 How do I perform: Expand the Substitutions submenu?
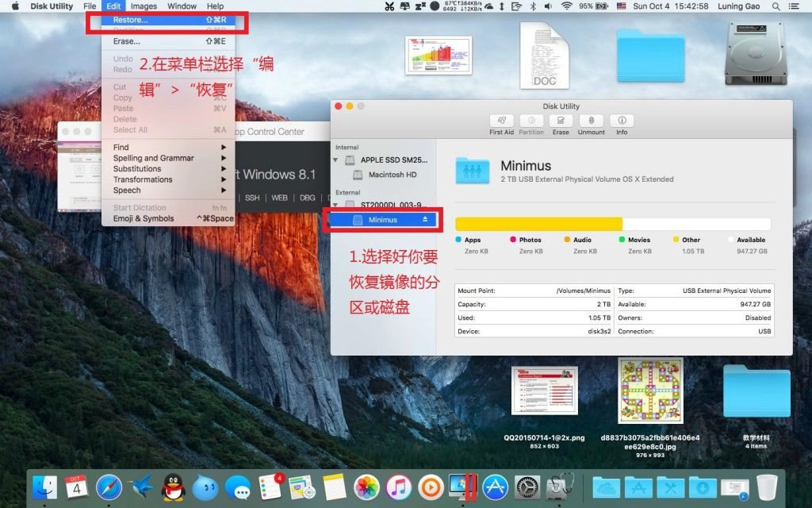(x=168, y=168)
